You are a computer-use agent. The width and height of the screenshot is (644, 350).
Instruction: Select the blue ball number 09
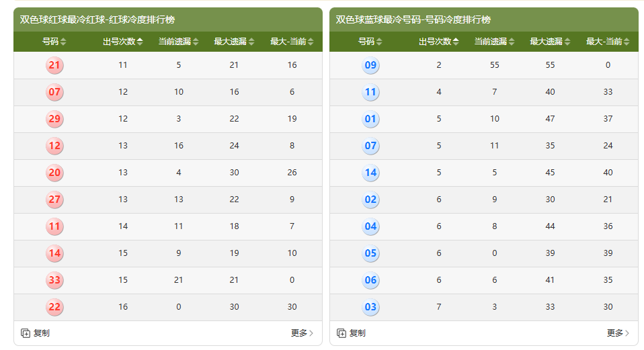tap(370, 65)
